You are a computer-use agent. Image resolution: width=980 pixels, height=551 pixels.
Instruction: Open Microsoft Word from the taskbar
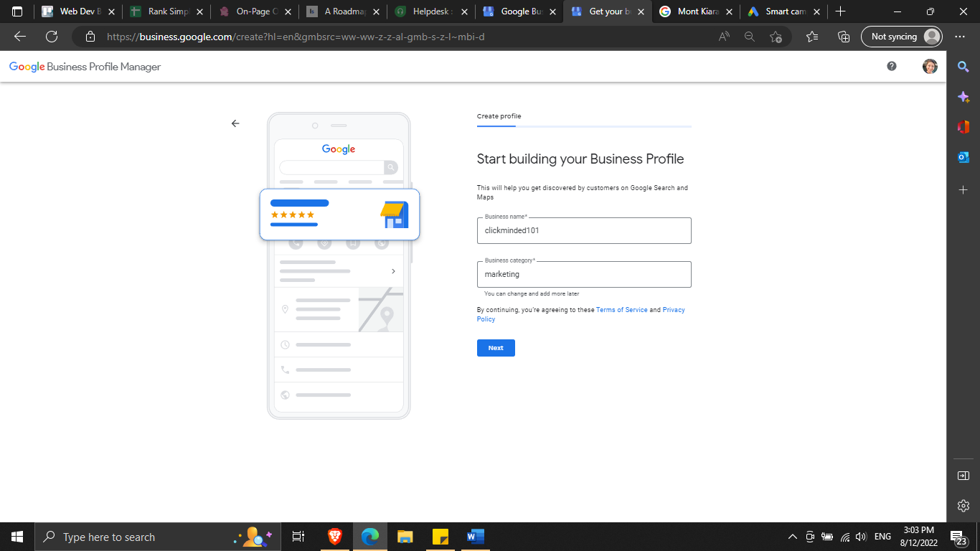(x=475, y=537)
